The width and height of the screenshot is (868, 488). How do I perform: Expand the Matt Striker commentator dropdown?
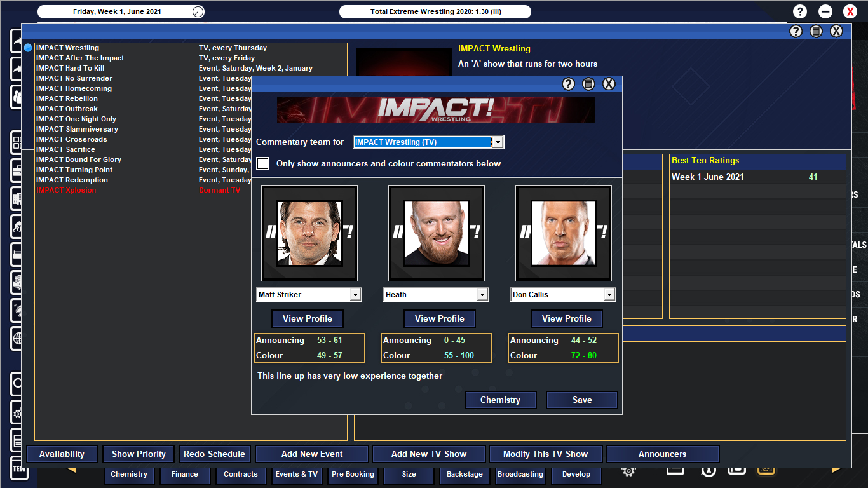tap(355, 295)
